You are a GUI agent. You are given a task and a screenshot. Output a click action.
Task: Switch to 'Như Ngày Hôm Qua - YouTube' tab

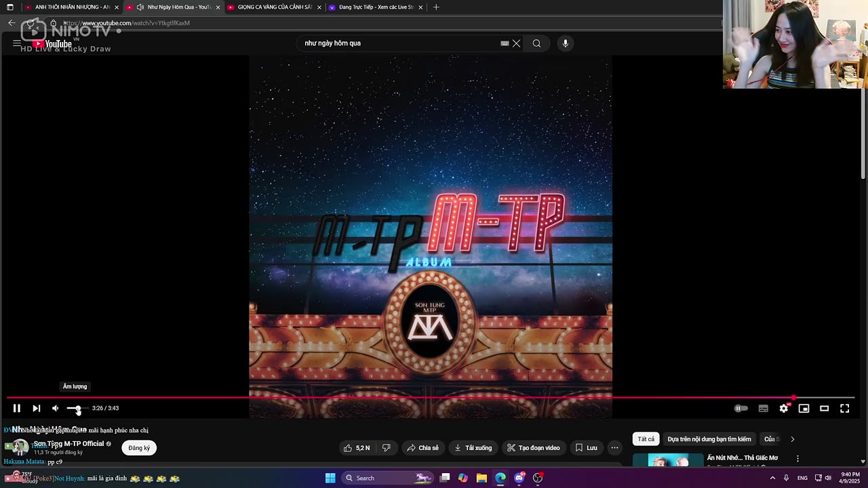[x=174, y=7]
